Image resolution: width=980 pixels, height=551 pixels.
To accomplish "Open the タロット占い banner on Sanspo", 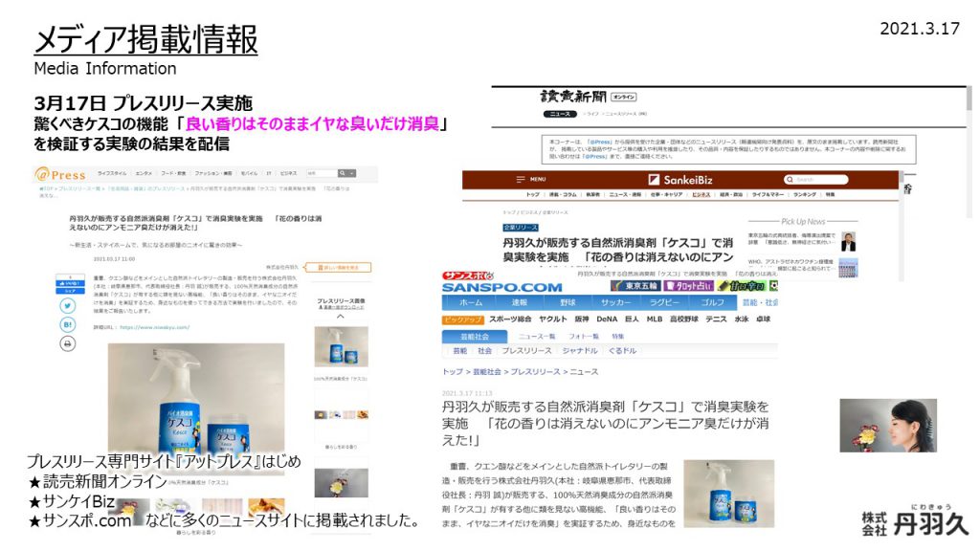I will [x=688, y=285].
